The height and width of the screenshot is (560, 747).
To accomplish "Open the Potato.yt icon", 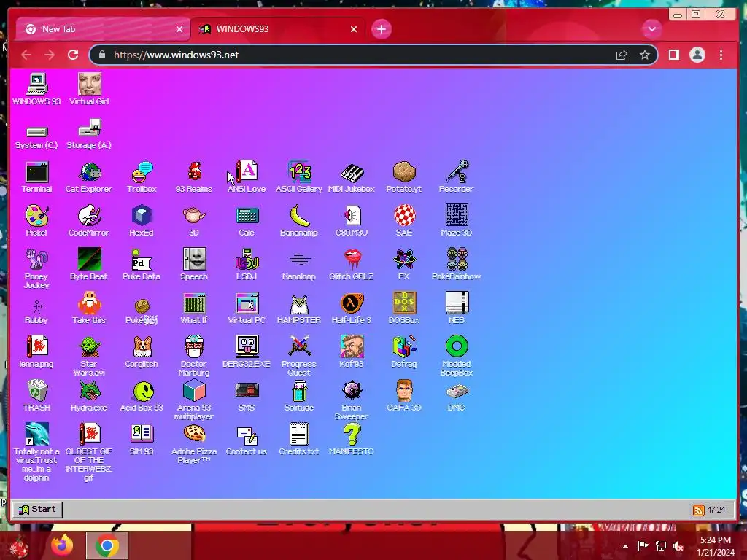I will click(404, 176).
